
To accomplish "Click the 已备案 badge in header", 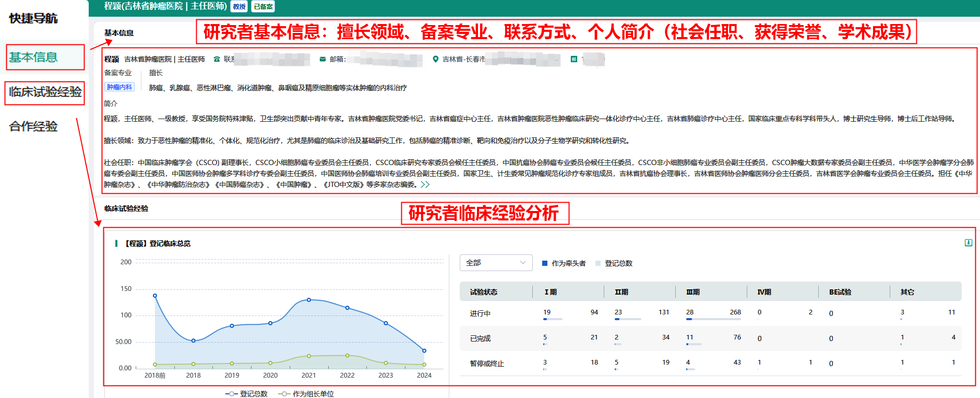I will [x=263, y=7].
